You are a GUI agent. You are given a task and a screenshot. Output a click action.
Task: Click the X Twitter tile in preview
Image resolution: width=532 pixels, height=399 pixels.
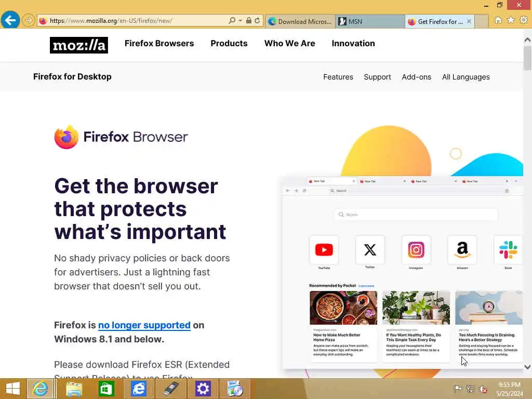370,250
